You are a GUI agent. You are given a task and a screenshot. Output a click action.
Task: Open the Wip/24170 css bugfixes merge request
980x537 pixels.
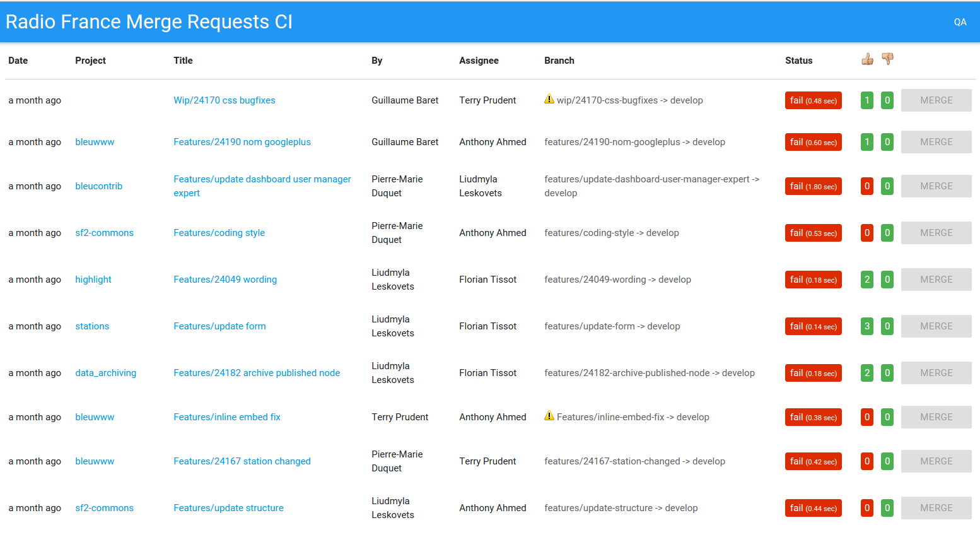click(x=225, y=100)
